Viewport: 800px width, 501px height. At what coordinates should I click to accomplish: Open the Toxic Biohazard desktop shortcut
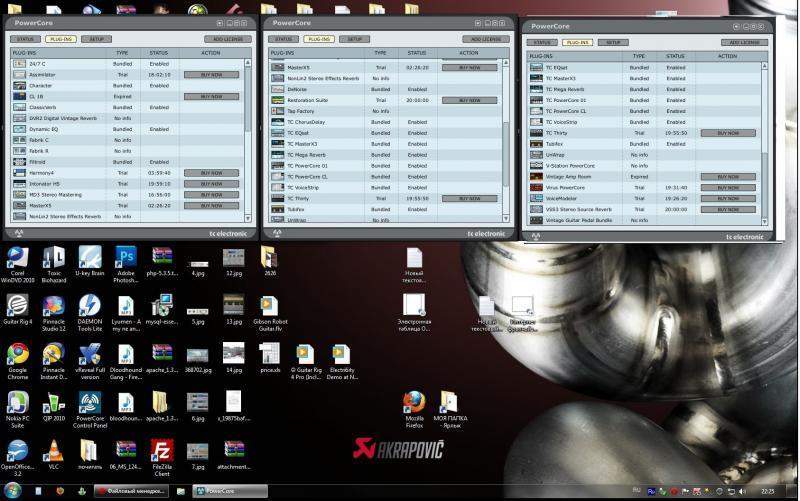54,258
